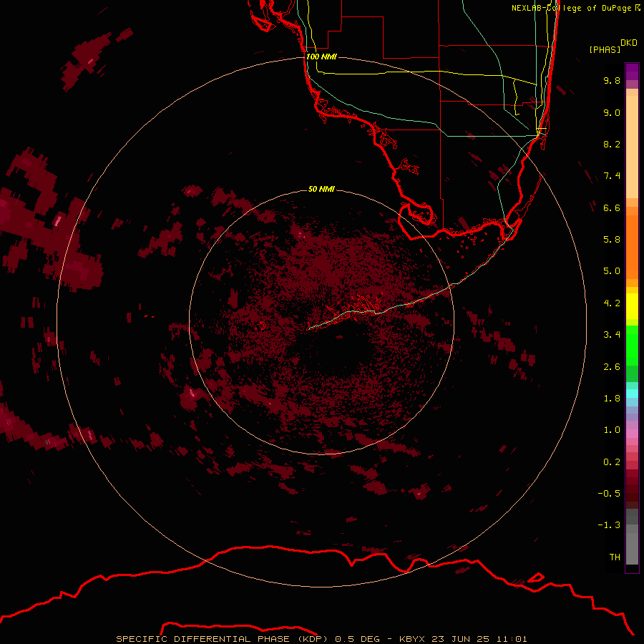644x644 pixels.
Task: Click the NEXLAB-College of DuPage credit text
Action: tap(571, 8)
